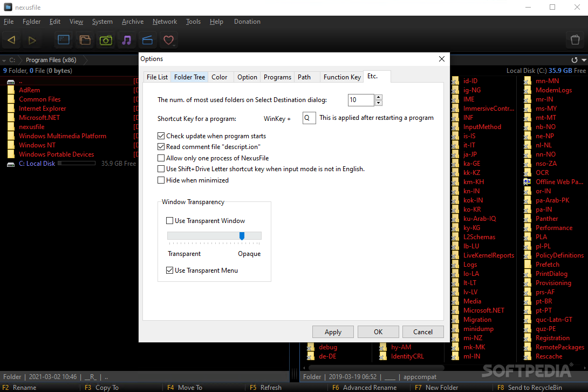Screen dimensions: 588x392
Task: Open the AdRem folder icon
Action: (11, 90)
